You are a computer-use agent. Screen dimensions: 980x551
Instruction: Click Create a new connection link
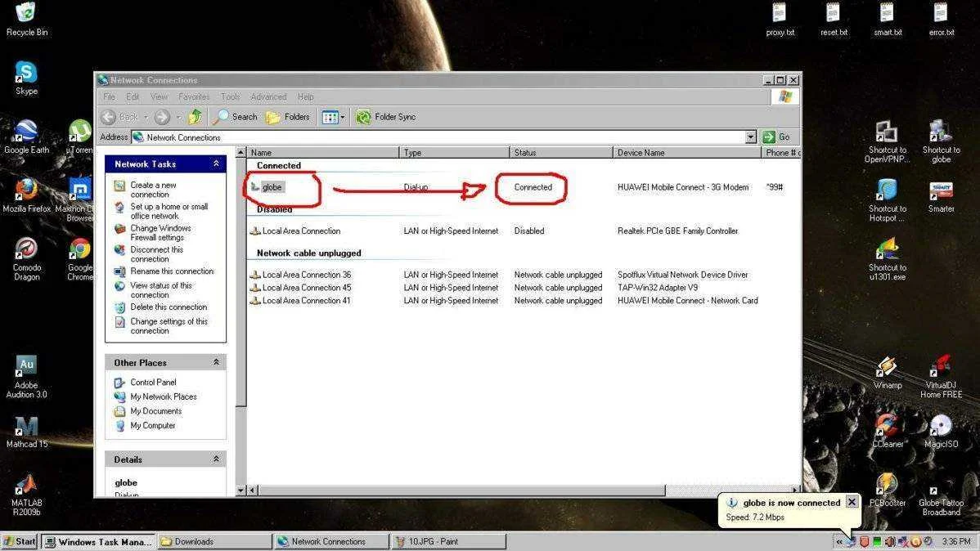[x=153, y=190]
